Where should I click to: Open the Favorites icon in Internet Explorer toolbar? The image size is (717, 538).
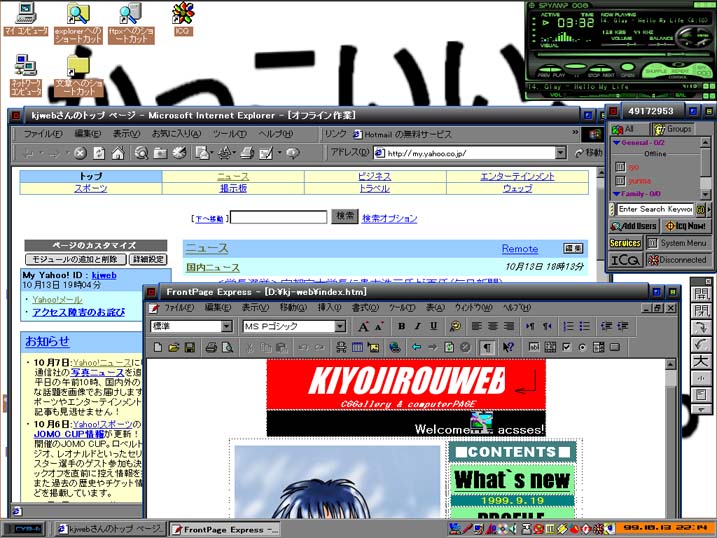(x=161, y=153)
